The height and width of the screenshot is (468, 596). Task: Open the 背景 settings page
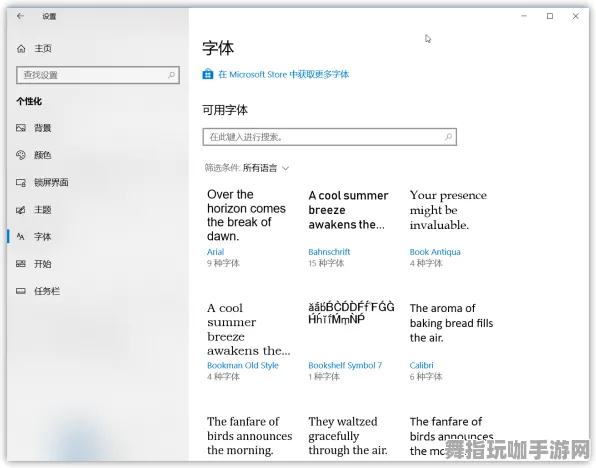tap(43, 128)
